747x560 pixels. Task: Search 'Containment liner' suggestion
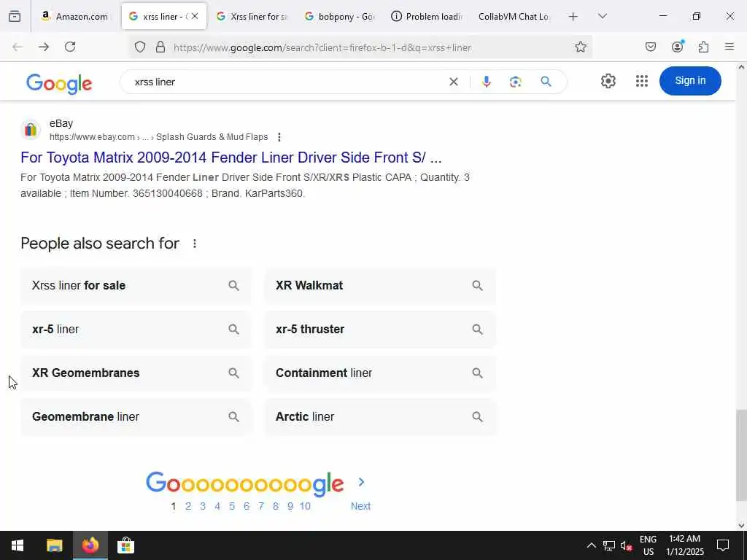pyautogui.click(x=380, y=373)
